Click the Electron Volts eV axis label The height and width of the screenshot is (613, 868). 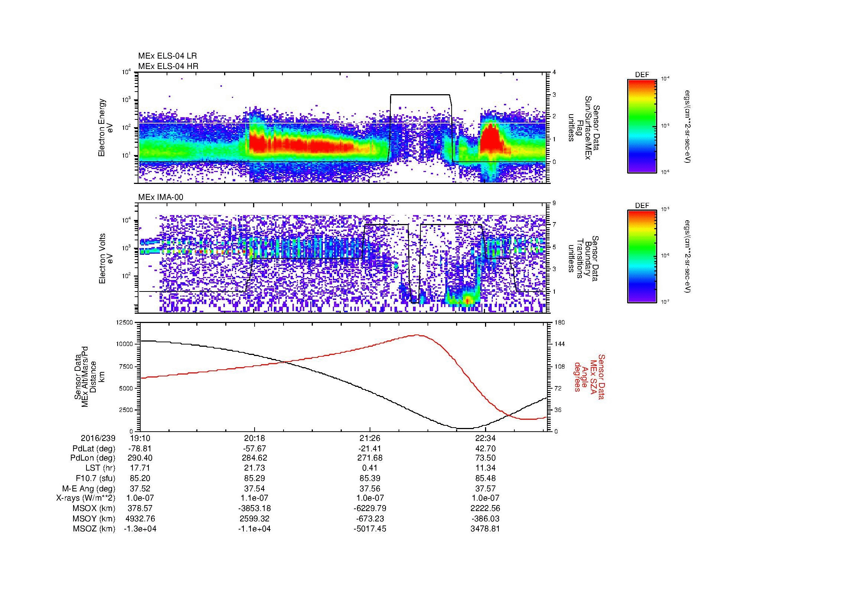point(105,258)
